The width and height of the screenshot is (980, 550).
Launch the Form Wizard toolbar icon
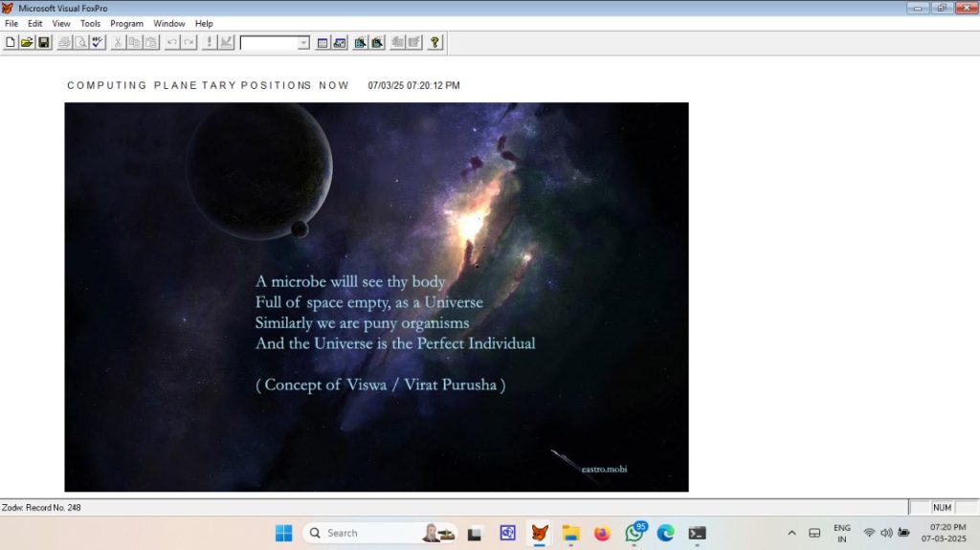(x=360, y=42)
